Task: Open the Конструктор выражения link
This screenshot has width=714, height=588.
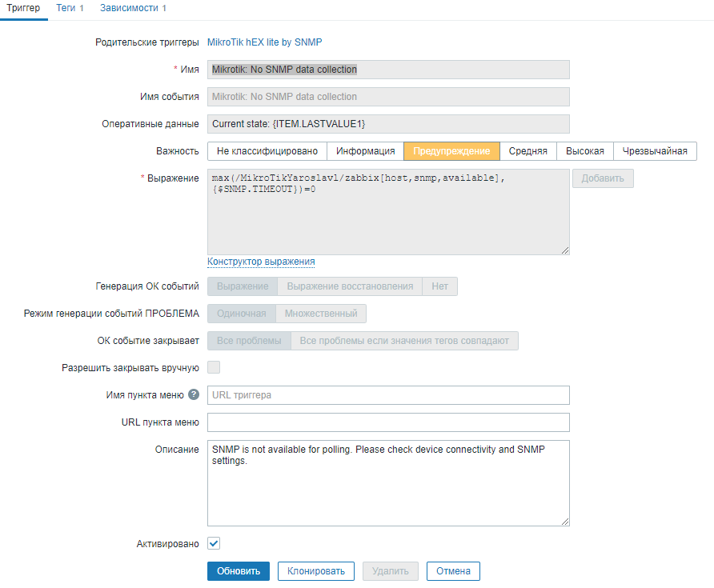Action: point(261,262)
